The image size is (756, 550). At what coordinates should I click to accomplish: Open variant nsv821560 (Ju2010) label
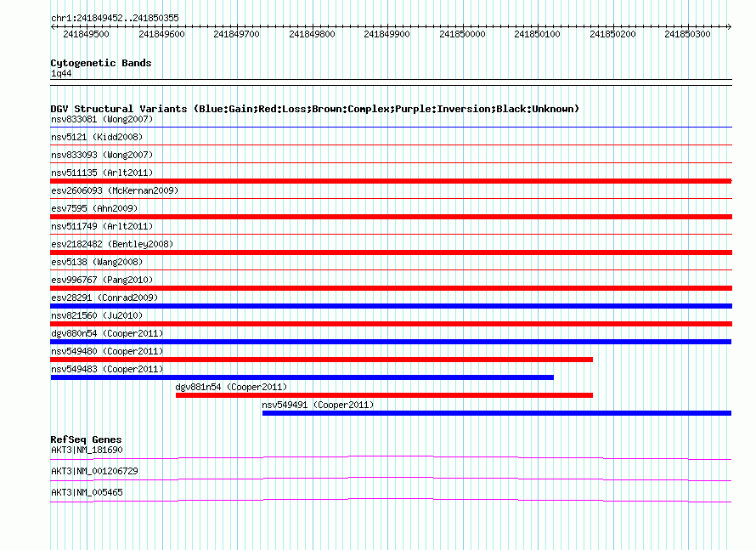pos(97,315)
